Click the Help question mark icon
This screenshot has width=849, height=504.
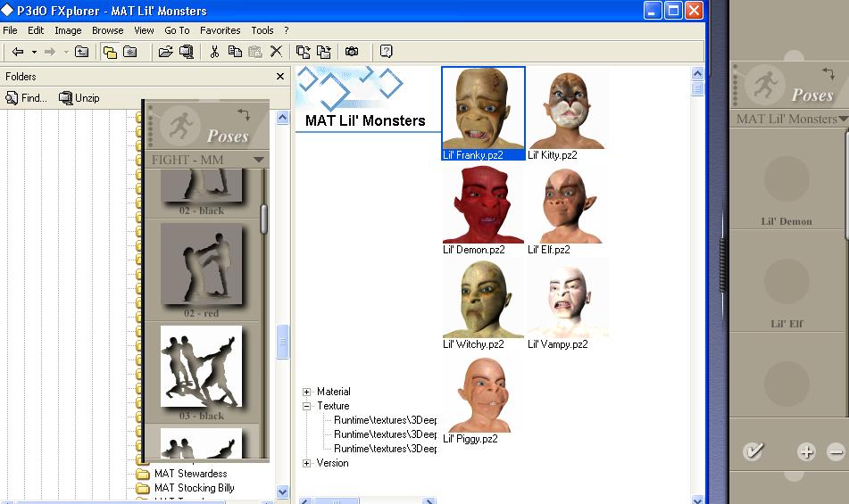[x=386, y=52]
